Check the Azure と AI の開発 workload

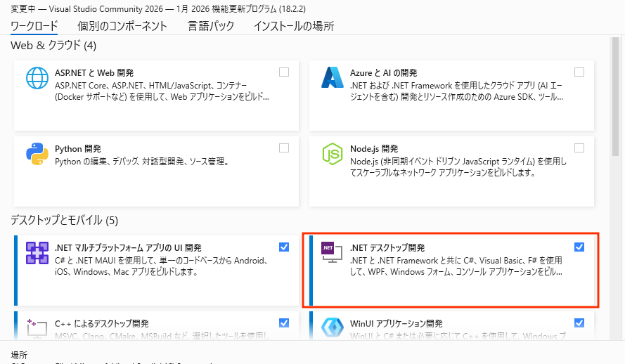point(579,72)
